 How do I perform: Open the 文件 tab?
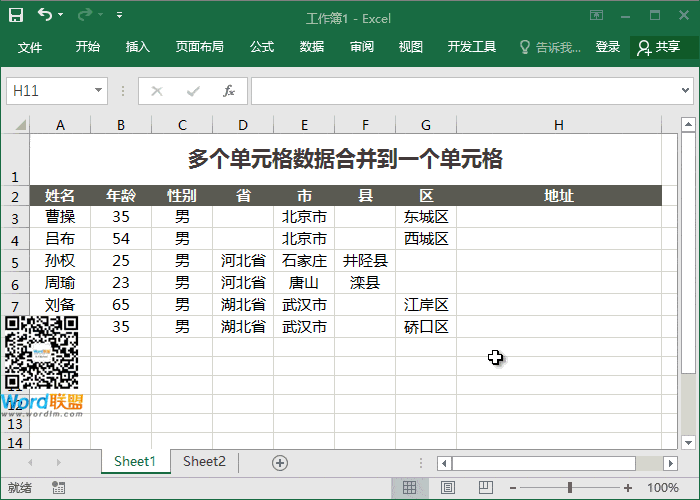point(30,47)
